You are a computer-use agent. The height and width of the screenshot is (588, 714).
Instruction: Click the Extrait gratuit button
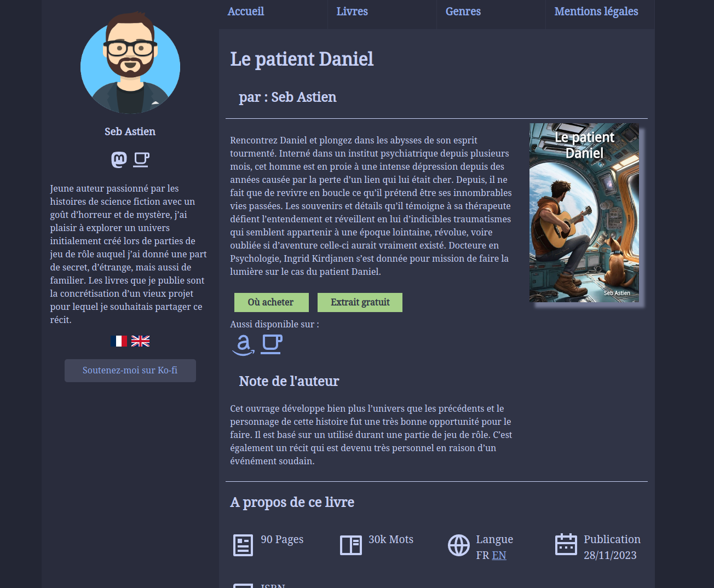click(x=360, y=302)
